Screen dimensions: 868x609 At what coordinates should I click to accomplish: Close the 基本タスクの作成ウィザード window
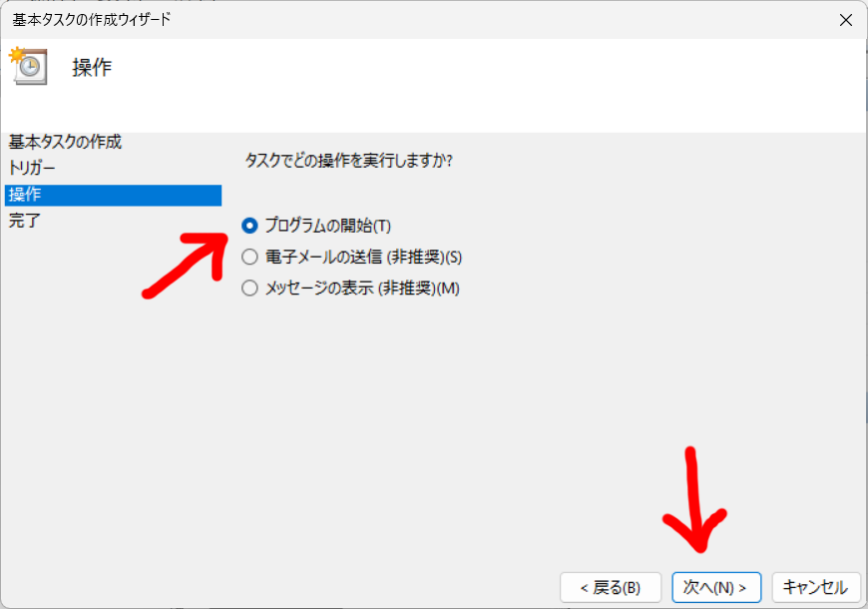tap(845, 20)
